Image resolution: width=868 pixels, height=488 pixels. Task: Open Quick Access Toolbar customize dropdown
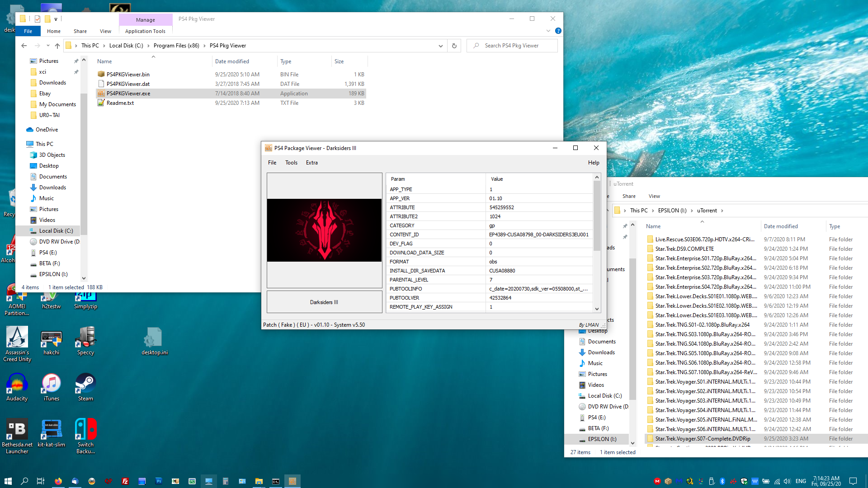click(x=56, y=19)
